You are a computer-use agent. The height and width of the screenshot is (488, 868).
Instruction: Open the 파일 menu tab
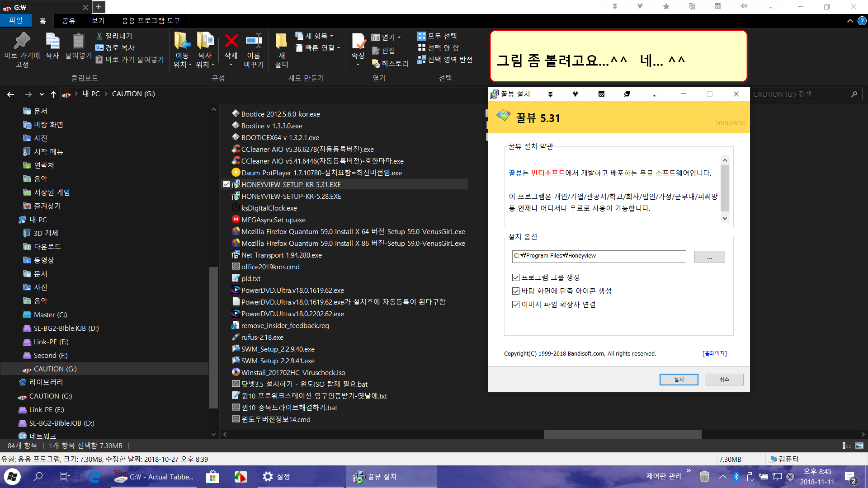16,21
